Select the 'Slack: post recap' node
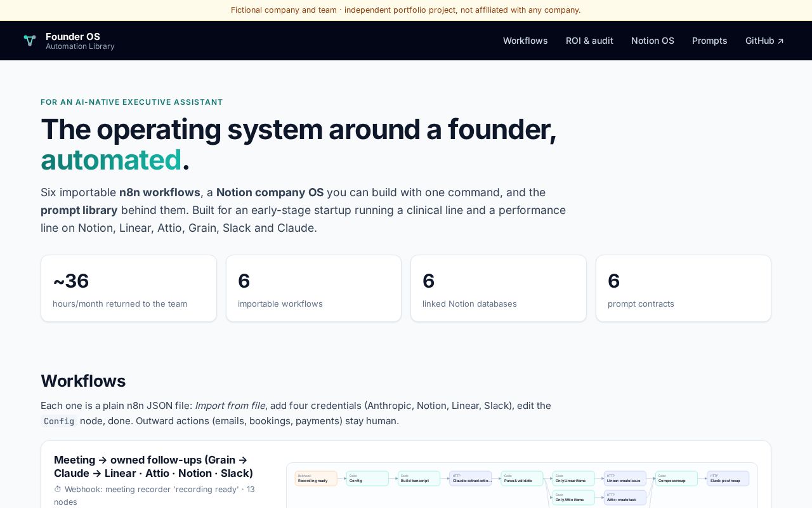 click(x=728, y=478)
